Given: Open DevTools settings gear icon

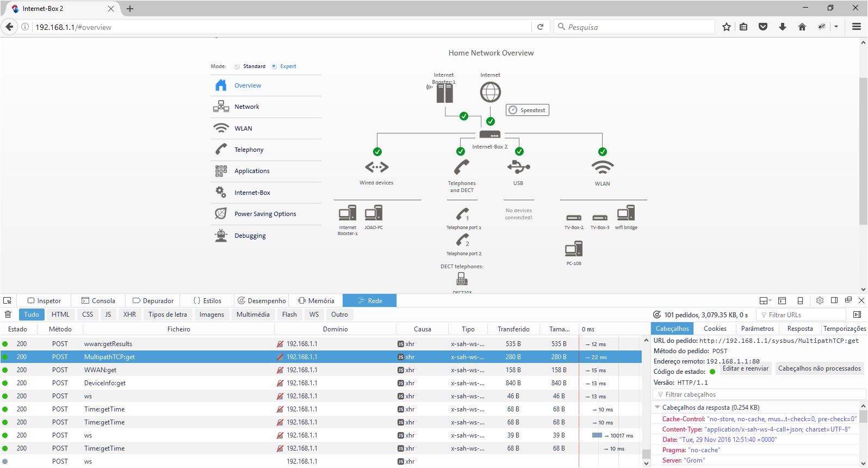Looking at the screenshot, I should click(x=820, y=300).
